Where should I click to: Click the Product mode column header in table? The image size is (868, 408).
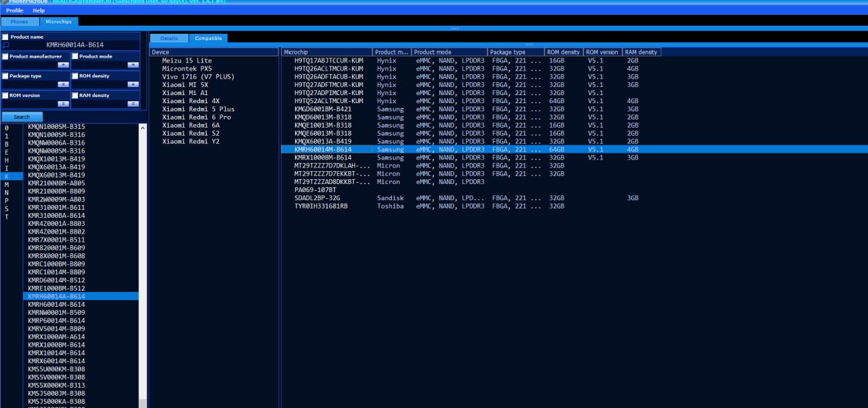pyautogui.click(x=449, y=52)
